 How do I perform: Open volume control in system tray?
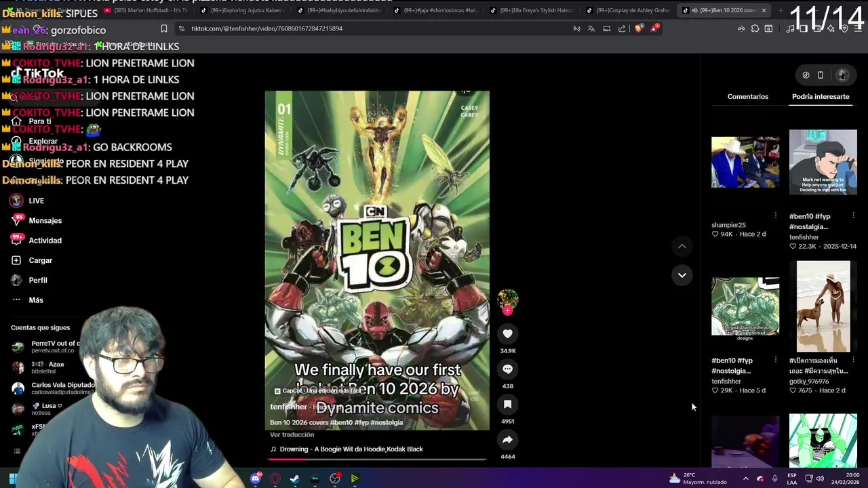820,479
